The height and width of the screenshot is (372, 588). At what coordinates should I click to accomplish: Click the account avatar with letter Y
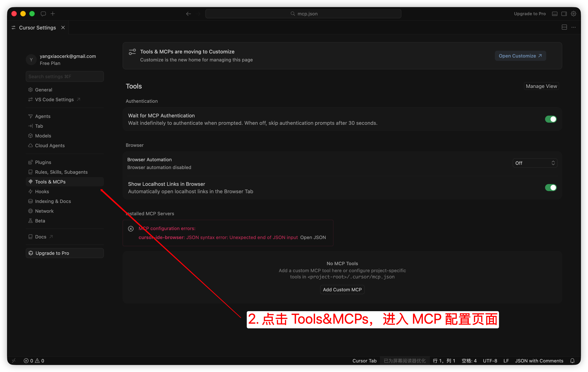[31, 60]
